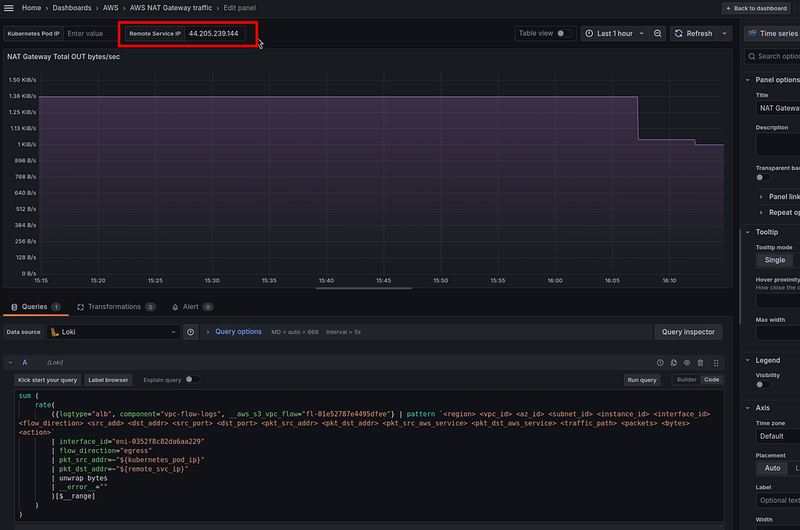
Task: Go to Home breadcrumb
Action: 31,8
